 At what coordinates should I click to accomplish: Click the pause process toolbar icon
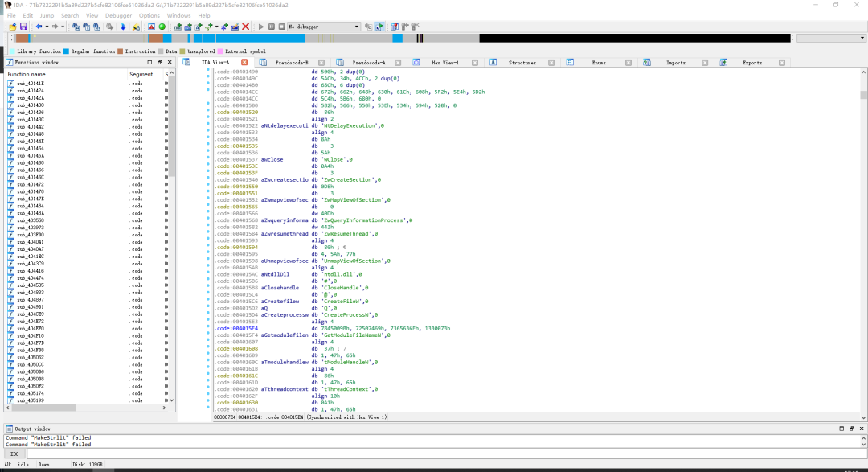(x=272, y=27)
